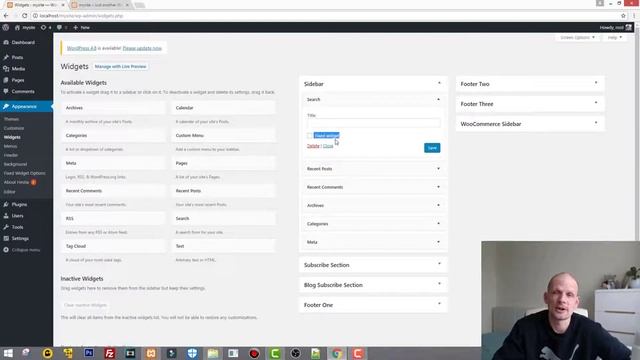Image resolution: width=640 pixels, height=360 pixels.
Task: Switch to the second browser tab
Action: coord(100,5)
